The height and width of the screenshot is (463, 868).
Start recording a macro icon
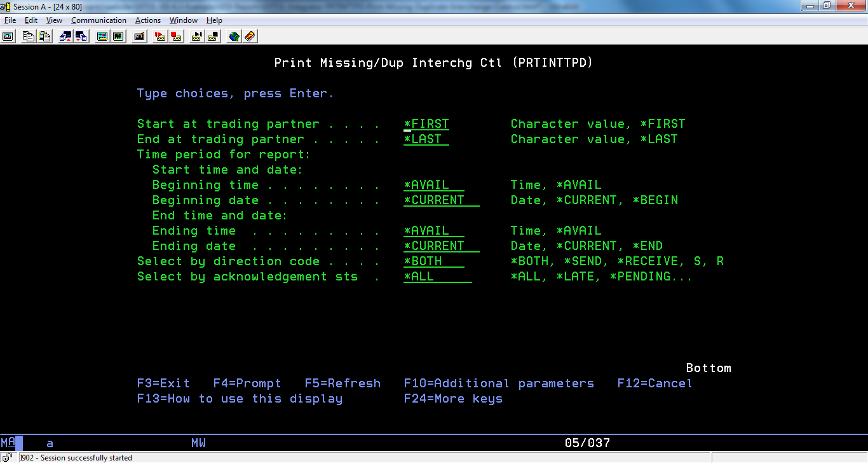click(x=160, y=36)
